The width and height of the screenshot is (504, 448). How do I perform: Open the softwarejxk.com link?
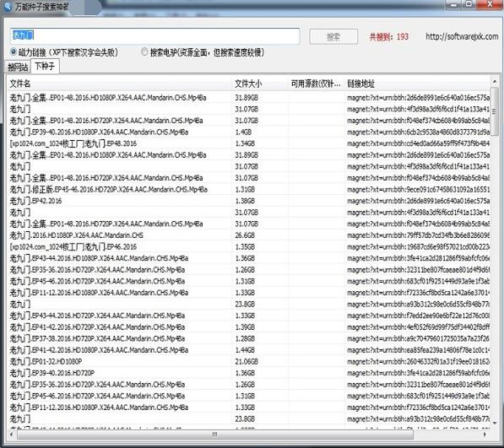tap(462, 36)
